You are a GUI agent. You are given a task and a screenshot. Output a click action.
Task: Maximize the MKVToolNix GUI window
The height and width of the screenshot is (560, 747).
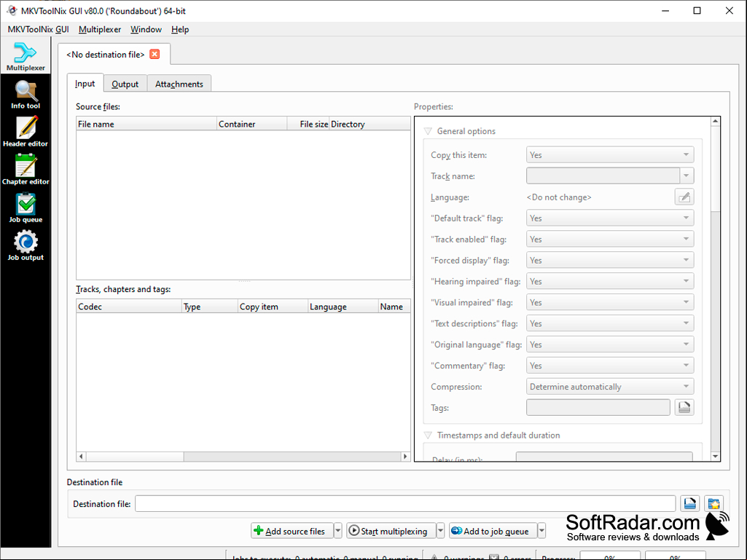point(697,10)
